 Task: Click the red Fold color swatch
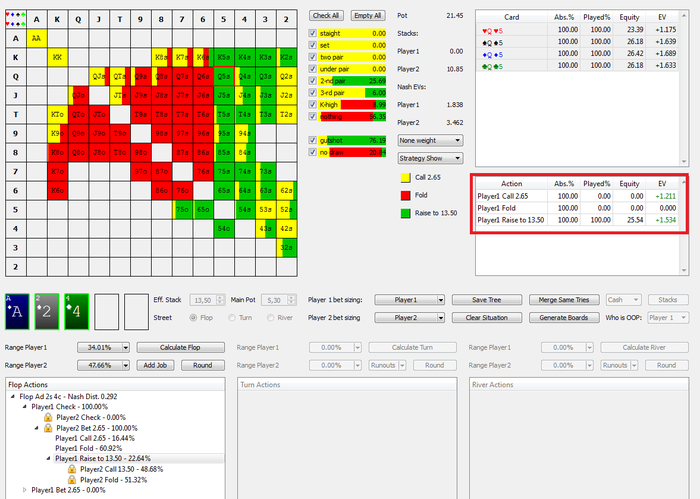click(x=405, y=195)
